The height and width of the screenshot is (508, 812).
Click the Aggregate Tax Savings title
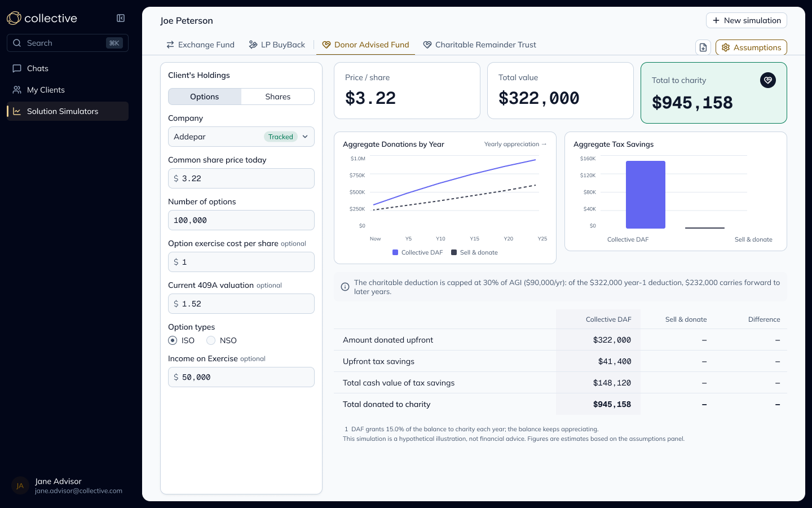pos(614,144)
